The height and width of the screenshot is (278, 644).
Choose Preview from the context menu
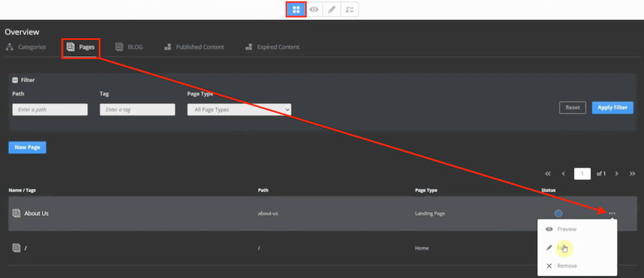[x=577, y=229]
